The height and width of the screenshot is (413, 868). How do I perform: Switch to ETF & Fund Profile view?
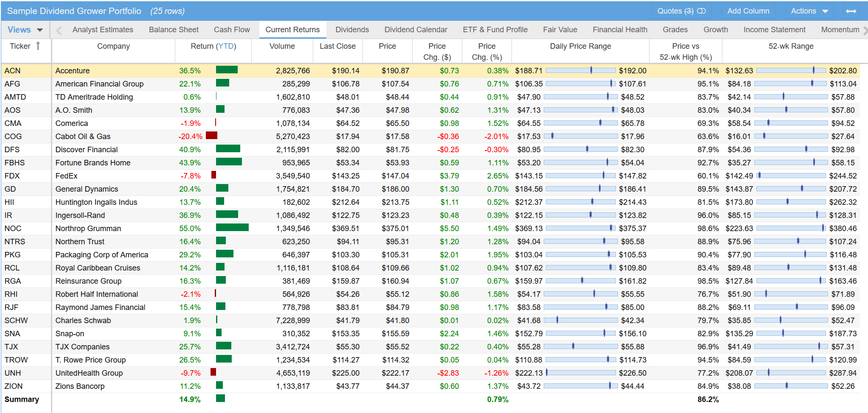click(495, 30)
